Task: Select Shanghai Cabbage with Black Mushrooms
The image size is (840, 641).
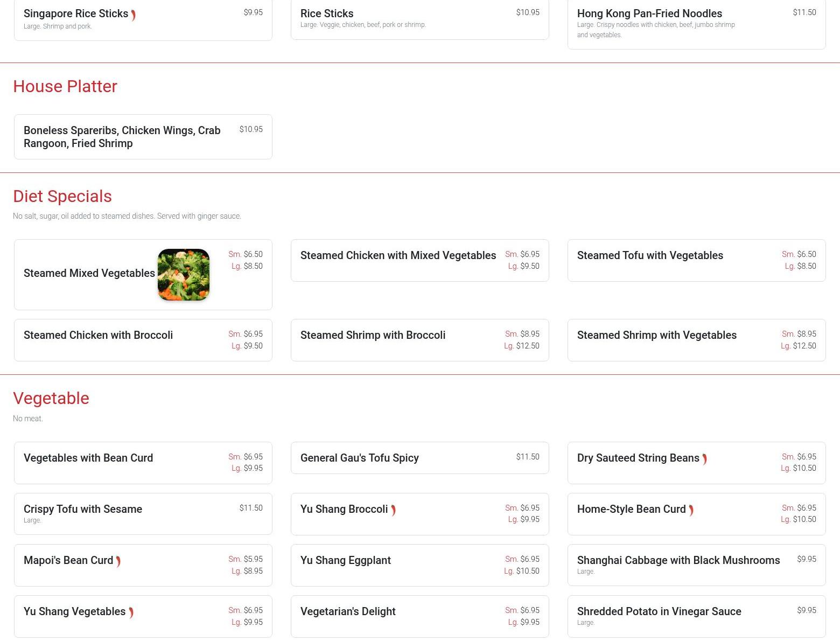Action: click(x=678, y=560)
